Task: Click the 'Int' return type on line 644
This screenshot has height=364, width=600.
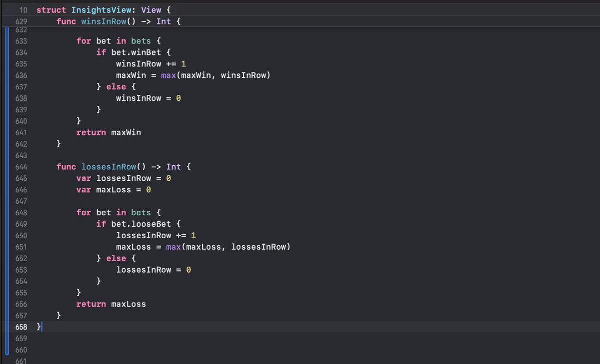Action: (173, 167)
